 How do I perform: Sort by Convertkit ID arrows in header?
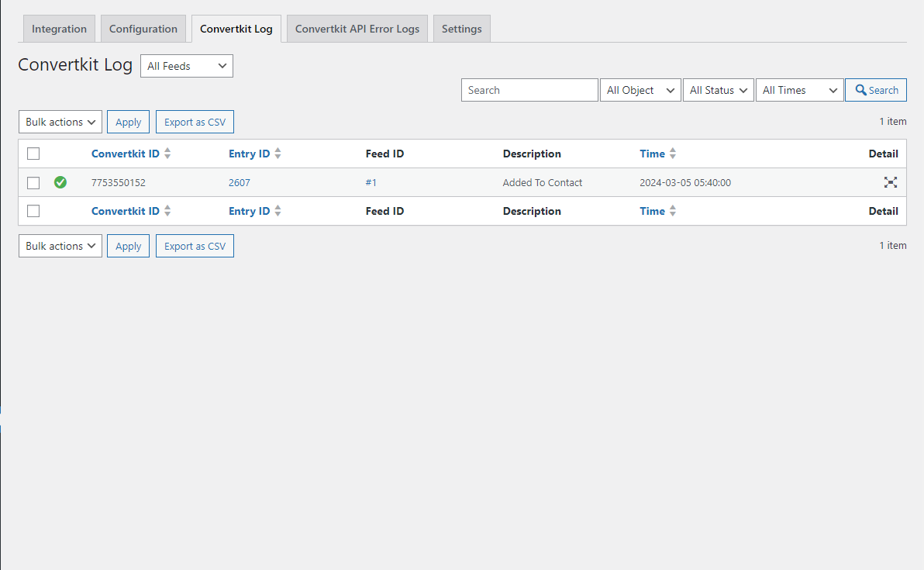(168, 154)
